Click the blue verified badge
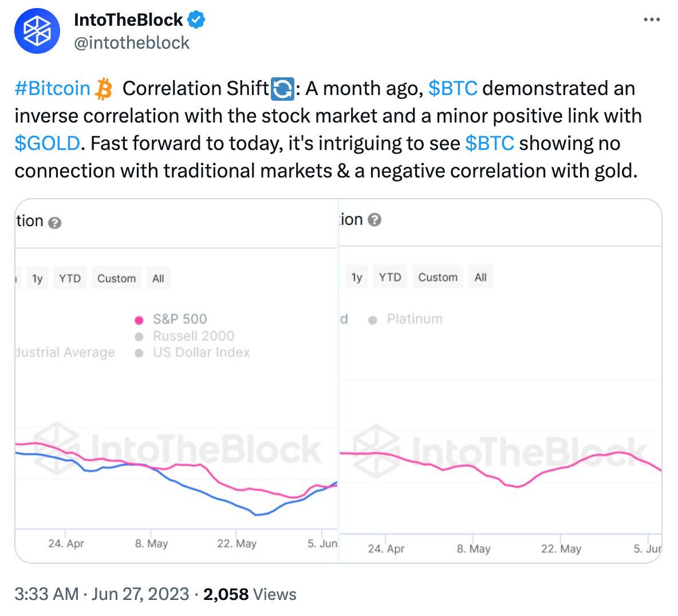The width and height of the screenshot is (678, 616). (x=196, y=20)
